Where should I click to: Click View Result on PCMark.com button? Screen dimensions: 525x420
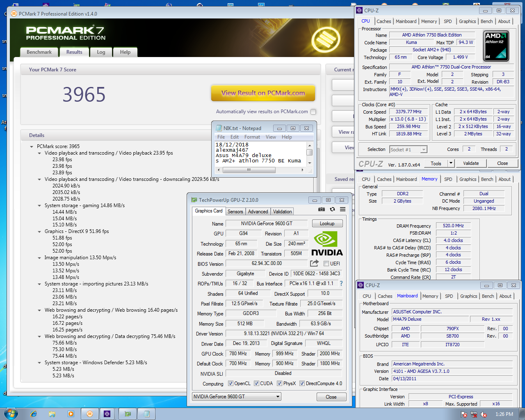tap(263, 93)
